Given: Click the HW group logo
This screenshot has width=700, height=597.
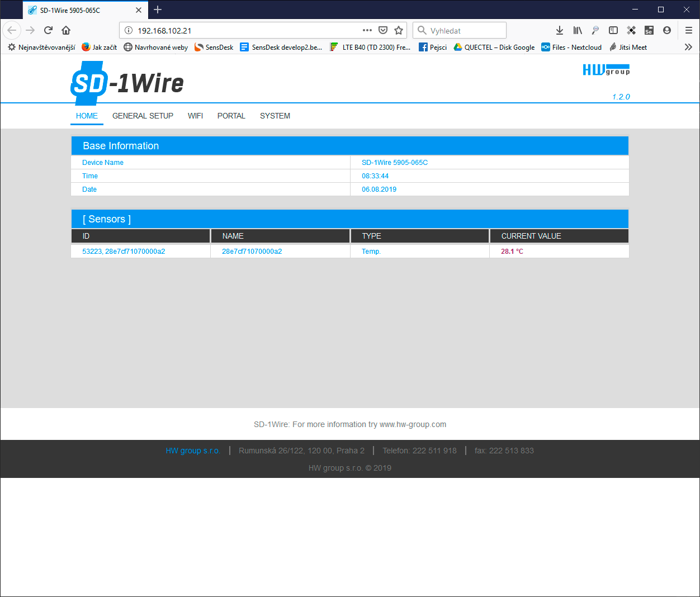Looking at the screenshot, I should coord(606,70).
